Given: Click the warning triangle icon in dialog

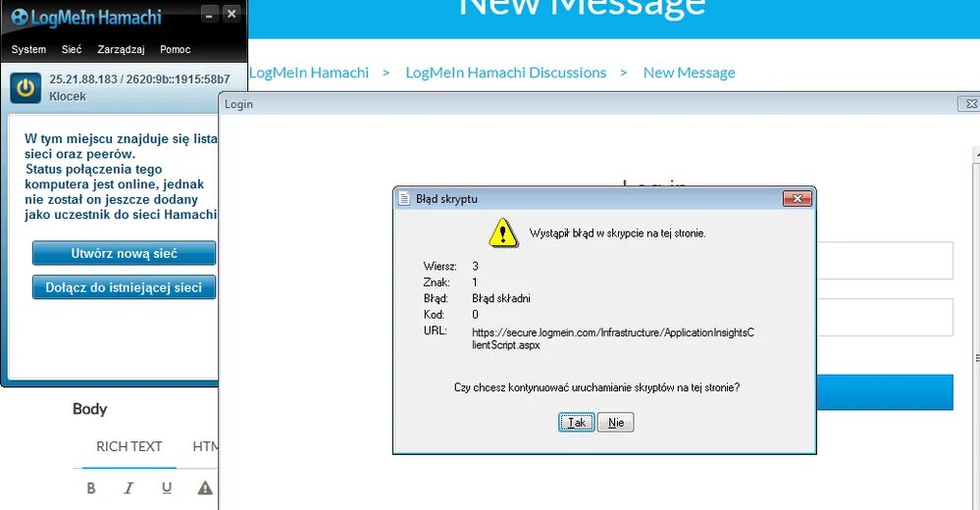Looking at the screenshot, I should click(x=502, y=232).
